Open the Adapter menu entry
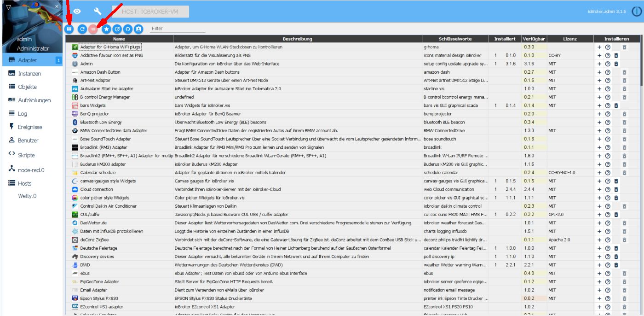This screenshot has height=316, width=644. coord(32,60)
